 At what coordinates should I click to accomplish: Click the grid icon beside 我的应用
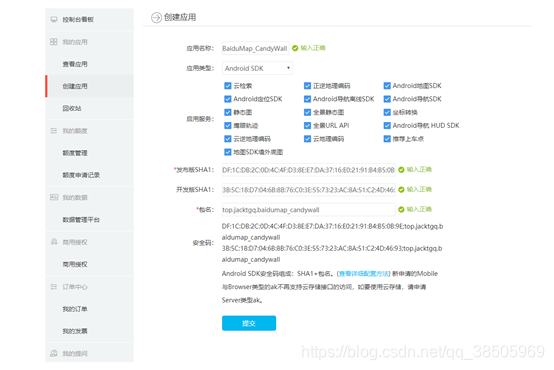click(54, 42)
